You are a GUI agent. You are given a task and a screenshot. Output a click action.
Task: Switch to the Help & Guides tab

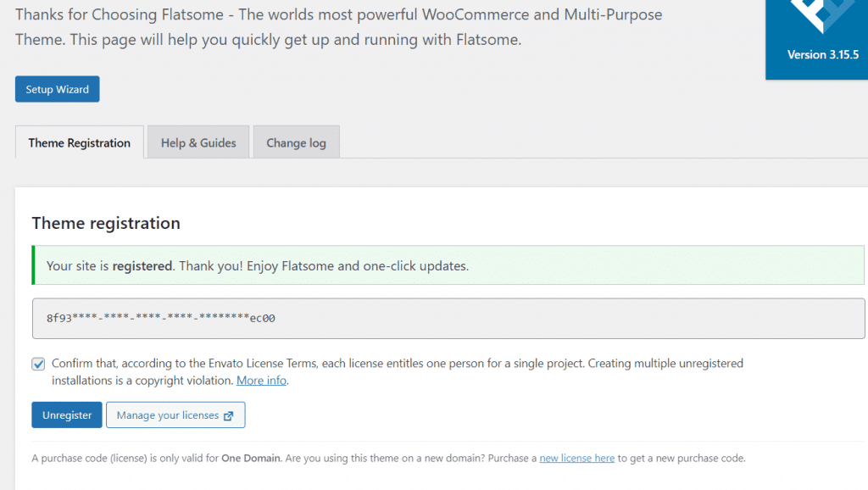click(198, 142)
